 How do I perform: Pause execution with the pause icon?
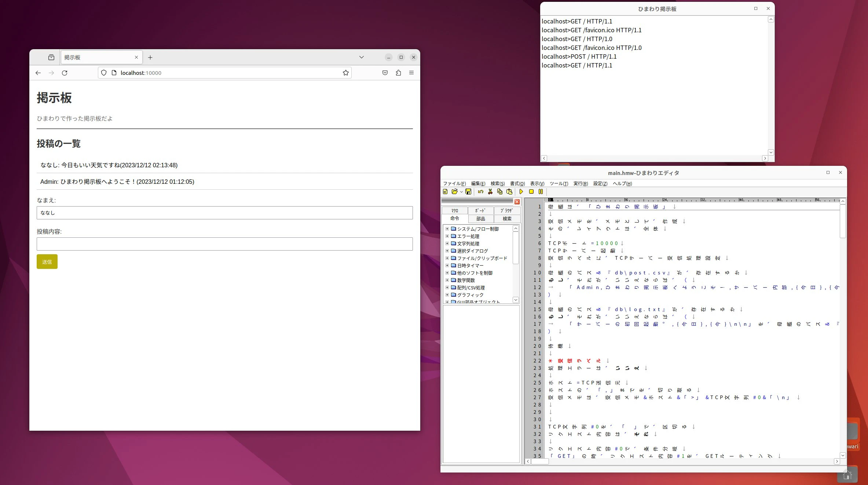point(541,192)
